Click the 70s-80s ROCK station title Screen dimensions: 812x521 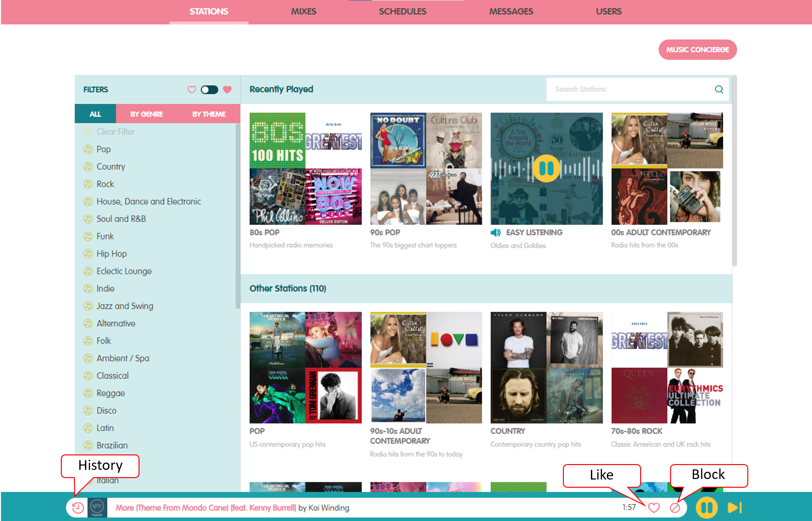point(637,431)
